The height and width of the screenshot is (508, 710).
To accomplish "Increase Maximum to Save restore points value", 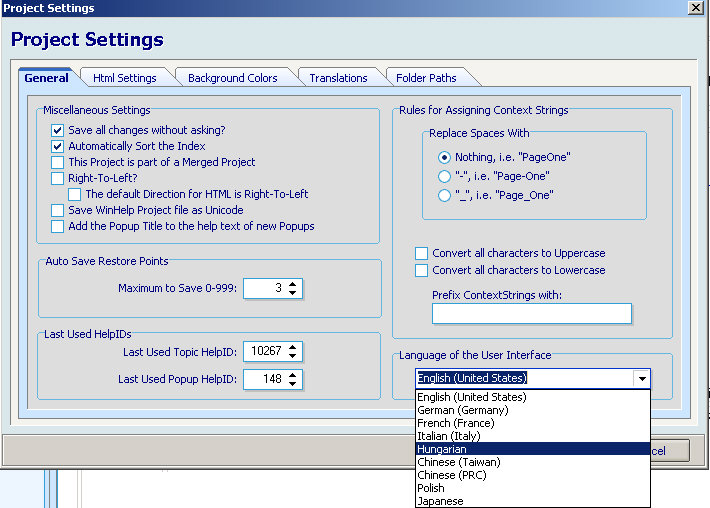I will tap(292, 284).
